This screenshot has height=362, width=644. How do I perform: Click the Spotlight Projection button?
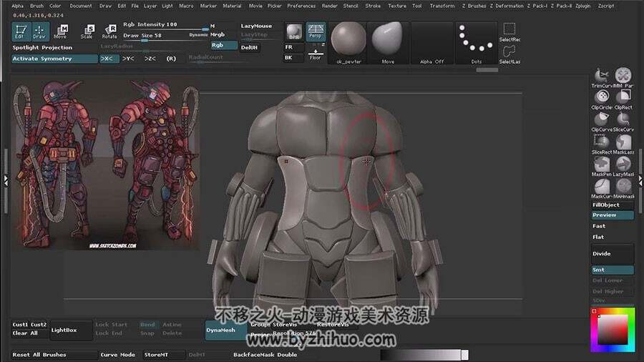[42, 48]
